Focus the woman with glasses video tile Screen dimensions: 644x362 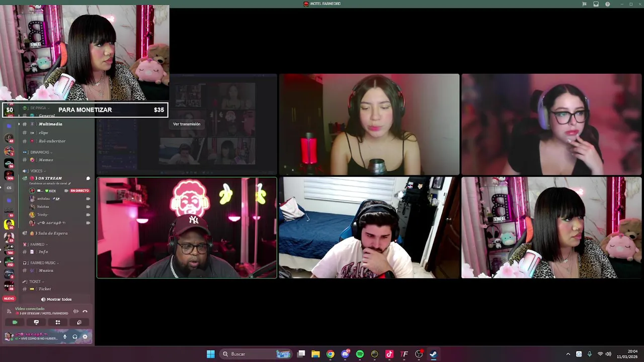(551, 124)
